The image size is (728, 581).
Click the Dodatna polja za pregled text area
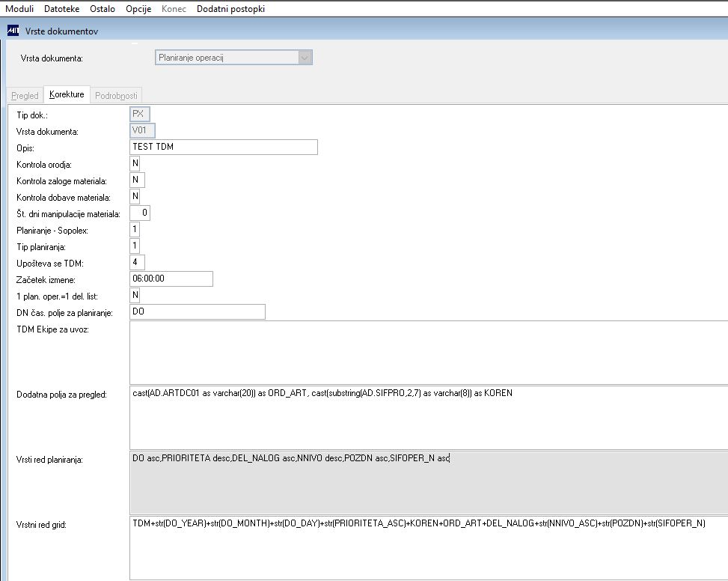(x=429, y=418)
